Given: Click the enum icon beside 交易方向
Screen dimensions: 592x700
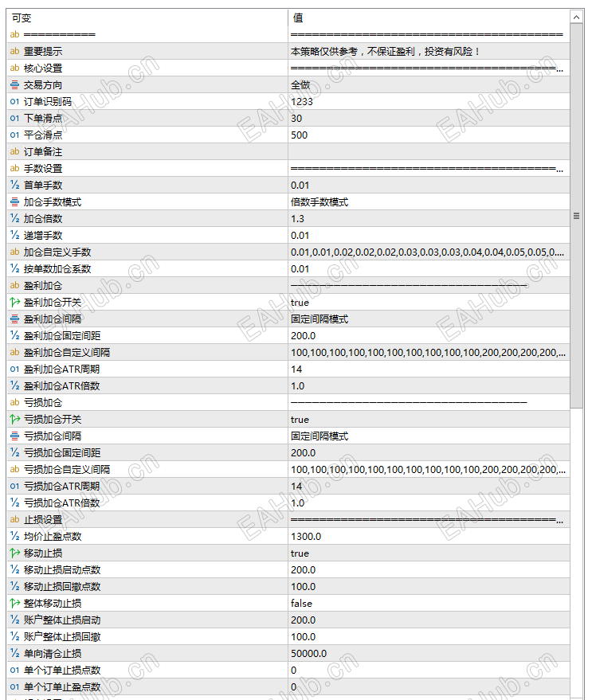Looking at the screenshot, I should coord(15,85).
